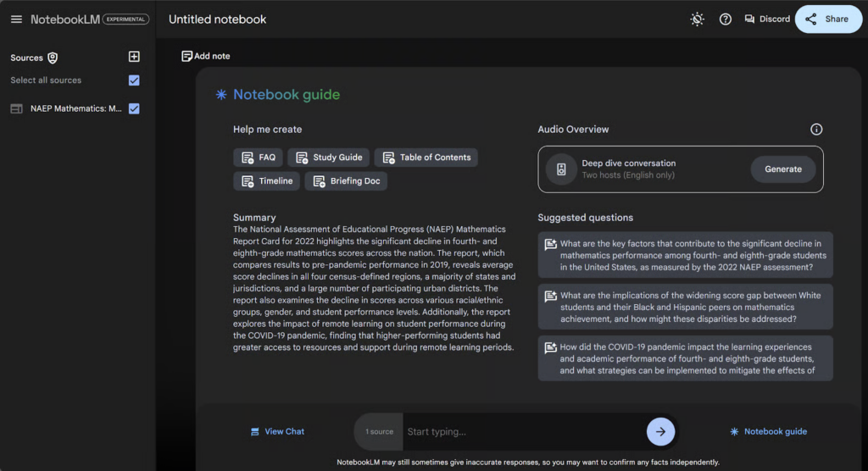Create a Briefing Doc
Screen dimensions: 868x471
(x=346, y=181)
